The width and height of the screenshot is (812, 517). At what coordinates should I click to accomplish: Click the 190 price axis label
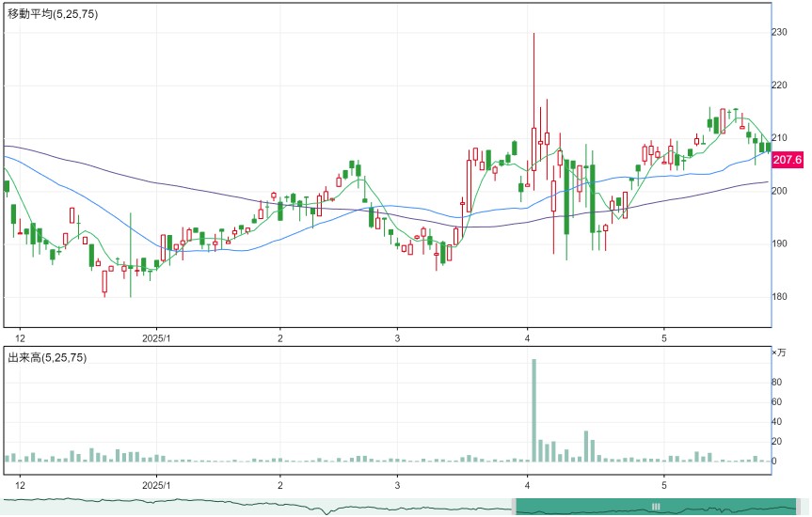(779, 243)
